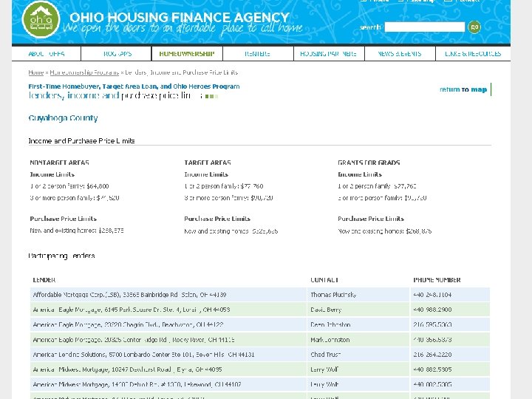The height and width of the screenshot is (399, 532).
Task: Click the American Lending Solutions contact name
Action: click(325, 355)
